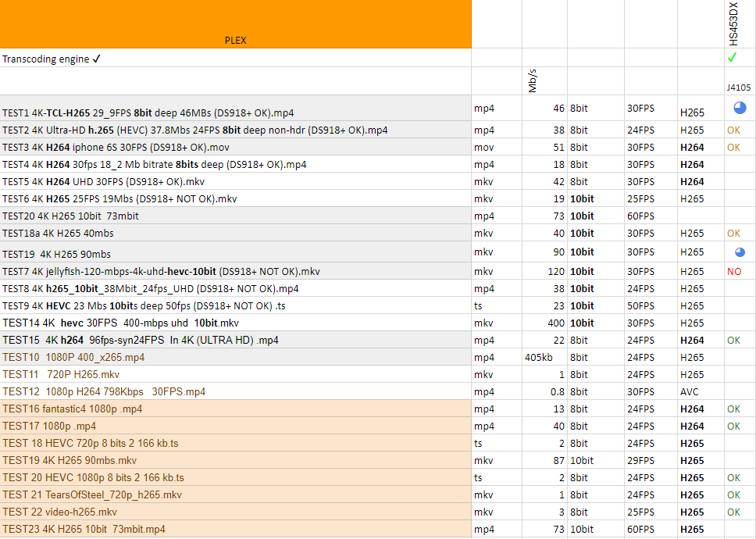Select the 46 bitrate cell for TEST1
Screen dimensions: 756x539
[x=544, y=108]
